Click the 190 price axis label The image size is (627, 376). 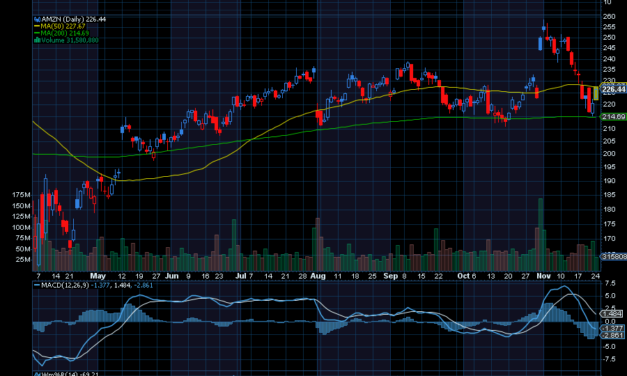(609, 181)
